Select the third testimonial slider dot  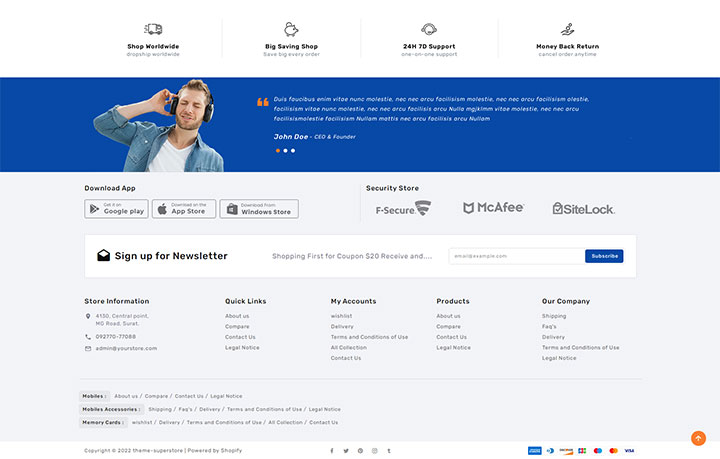(x=293, y=151)
